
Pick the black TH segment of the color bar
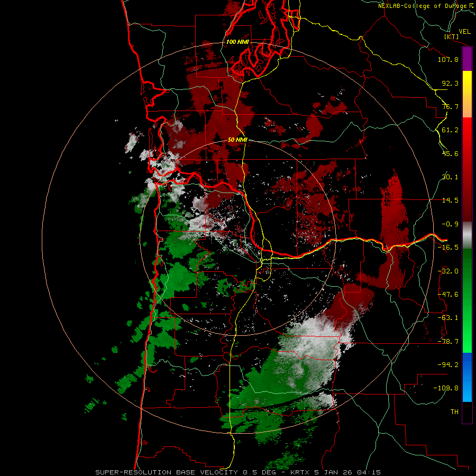(467, 412)
